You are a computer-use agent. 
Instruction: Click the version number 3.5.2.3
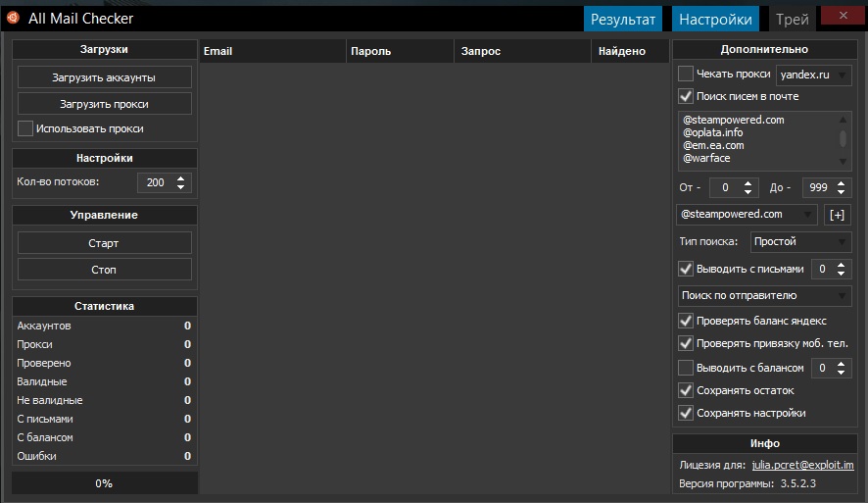click(798, 483)
